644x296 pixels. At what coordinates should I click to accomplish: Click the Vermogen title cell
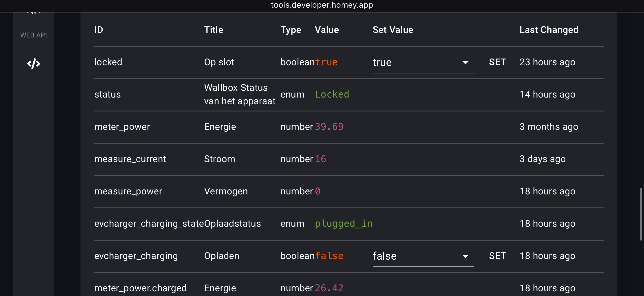pos(226,192)
